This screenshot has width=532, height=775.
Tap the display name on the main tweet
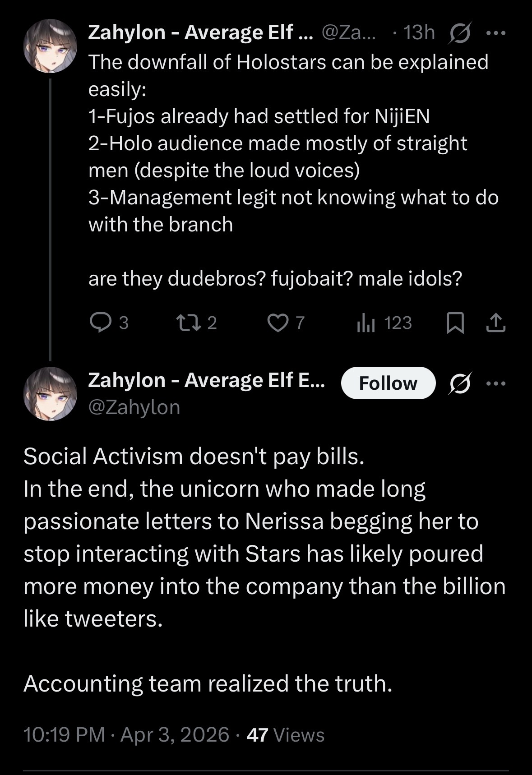click(x=206, y=380)
